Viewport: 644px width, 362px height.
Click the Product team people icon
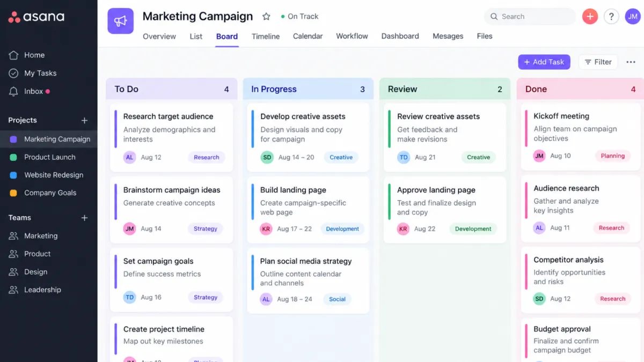(13, 254)
